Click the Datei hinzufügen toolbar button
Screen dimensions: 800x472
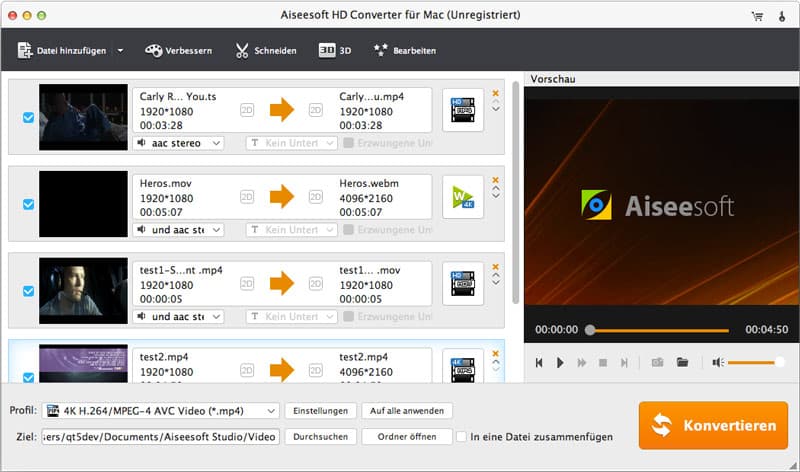(x=61, y=51)
